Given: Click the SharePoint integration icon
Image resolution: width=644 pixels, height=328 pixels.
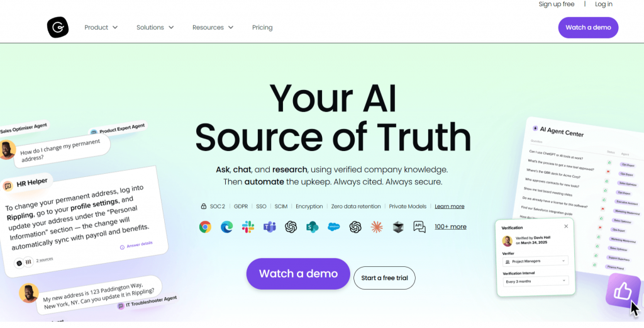Looking at the screenshot, I should coord(312,227).
